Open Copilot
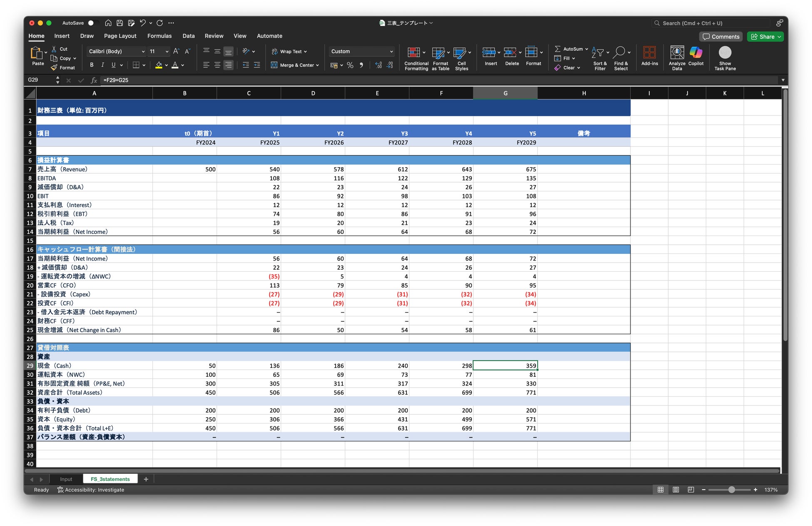The width and height of the screenshot is (812, 526). 696,56
